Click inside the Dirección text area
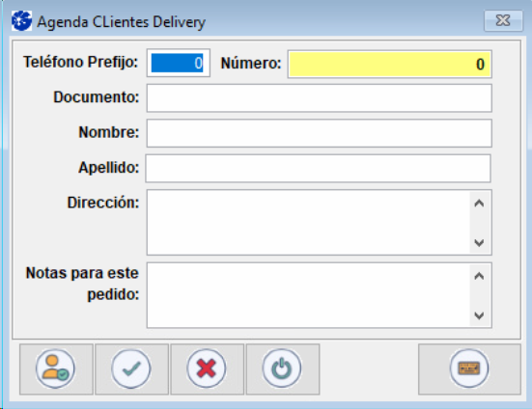532x409 pixels. pos(308,222)
